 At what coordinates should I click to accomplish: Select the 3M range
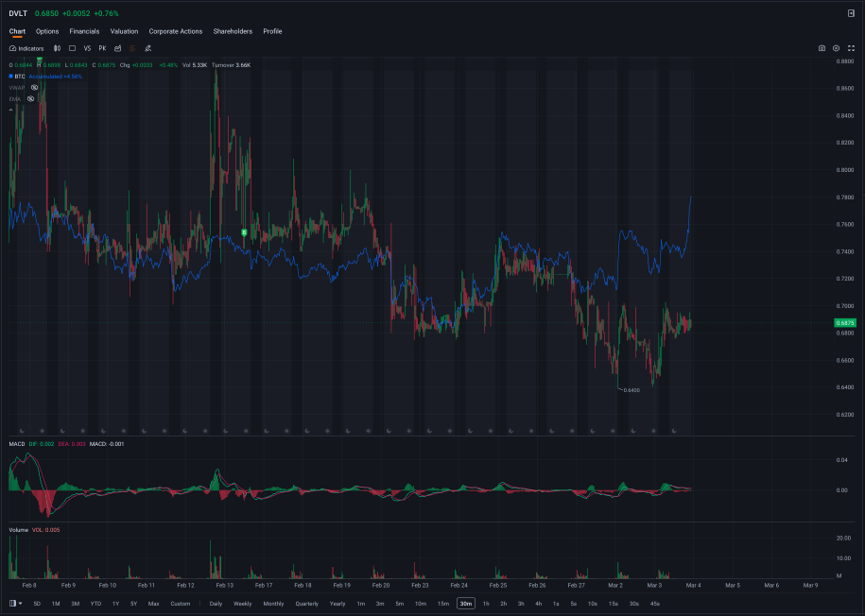coord(75,604)
